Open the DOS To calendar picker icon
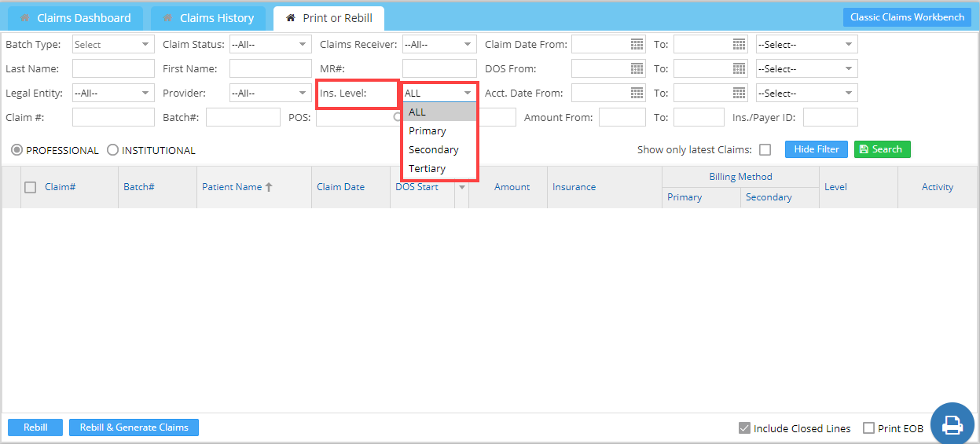The height and width of the screenshot is (444, 980). [x=739, y=69]
